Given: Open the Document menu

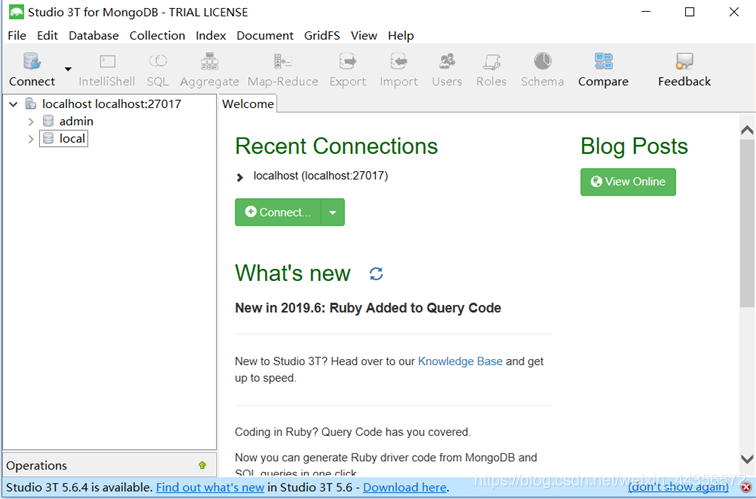Looking at the screenshot, I should (265, 36).
